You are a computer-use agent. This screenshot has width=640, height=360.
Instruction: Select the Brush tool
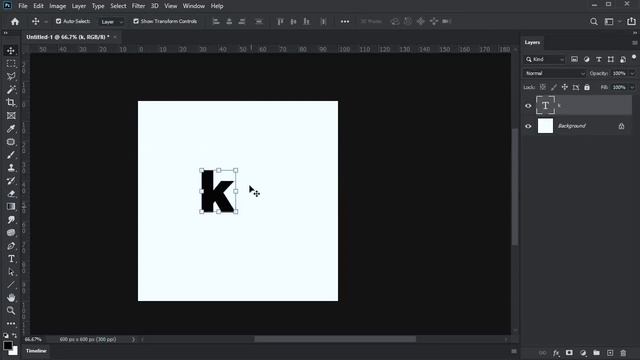[11, 155]
